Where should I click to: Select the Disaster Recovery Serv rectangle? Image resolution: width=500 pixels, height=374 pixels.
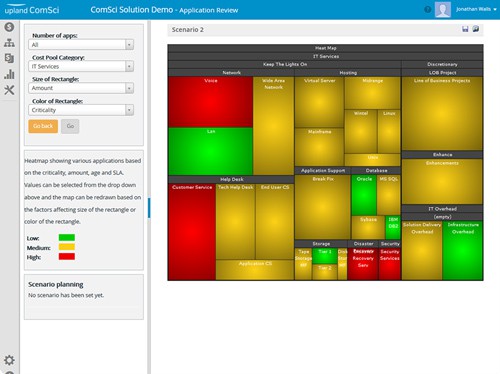coord(363,264)
